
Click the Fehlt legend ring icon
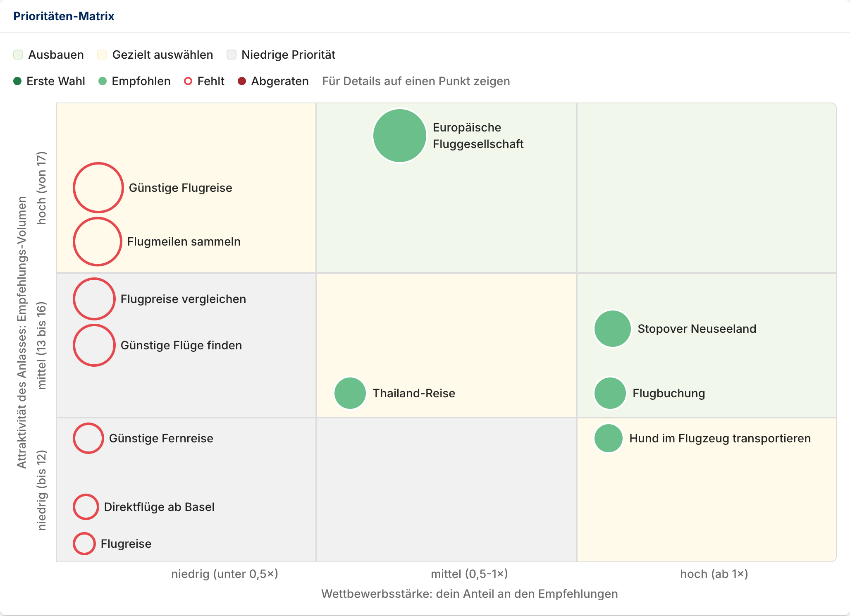(188, 81)
